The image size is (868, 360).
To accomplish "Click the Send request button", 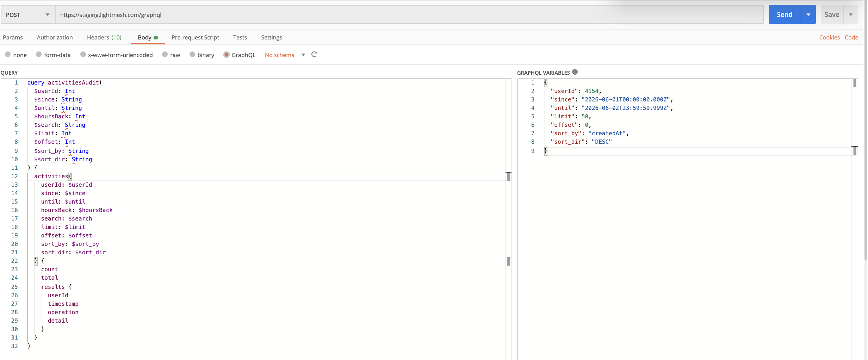I will [x=785, y=14].
